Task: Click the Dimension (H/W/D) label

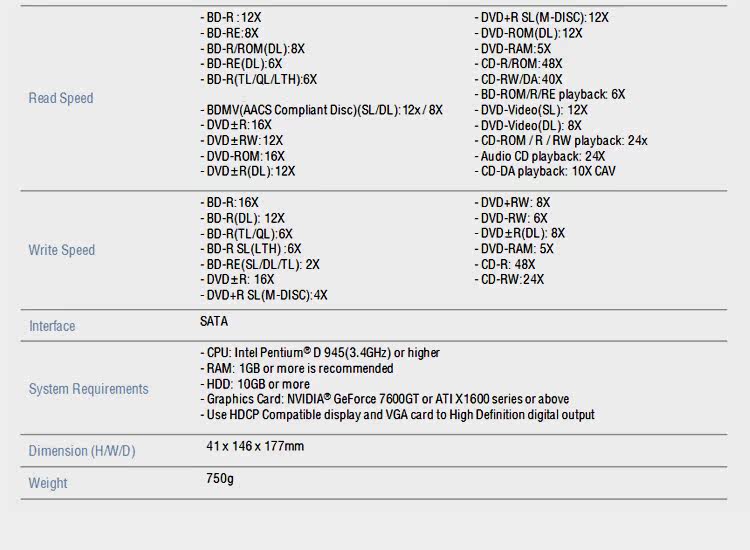Action: point(82,451)
